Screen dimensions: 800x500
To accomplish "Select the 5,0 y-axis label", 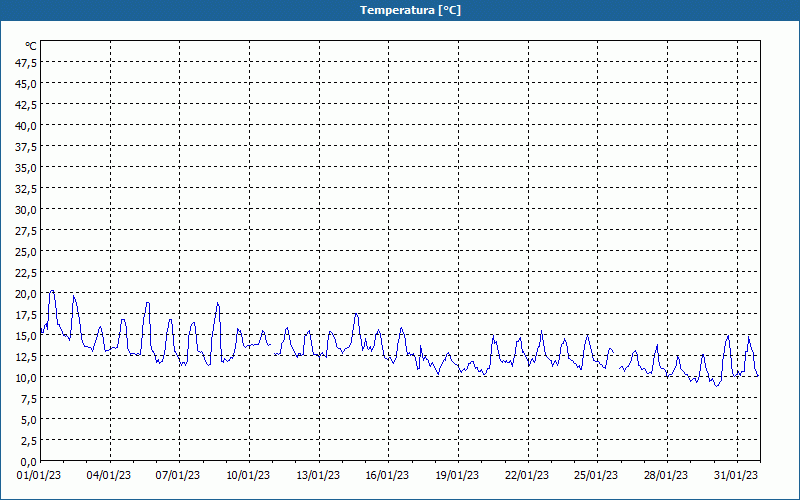I will [29, 420].
